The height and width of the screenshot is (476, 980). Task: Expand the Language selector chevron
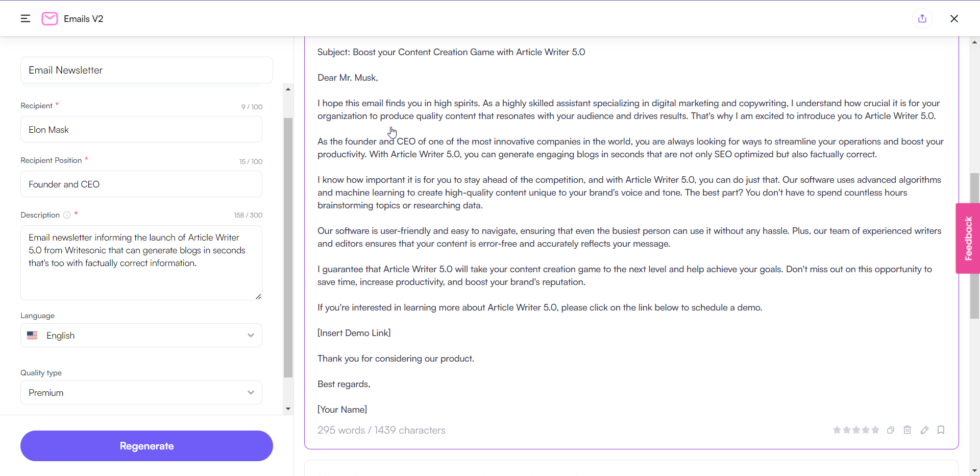(x=251, y=336)
